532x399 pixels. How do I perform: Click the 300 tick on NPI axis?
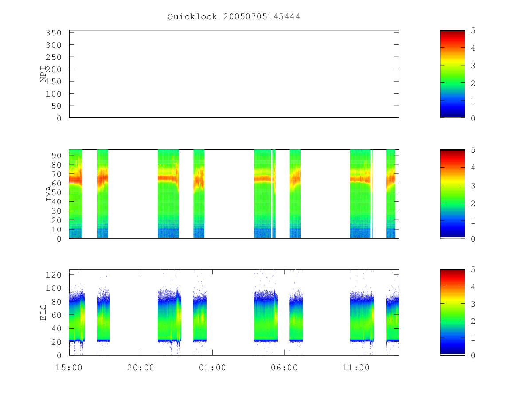(x=54, y=45)
